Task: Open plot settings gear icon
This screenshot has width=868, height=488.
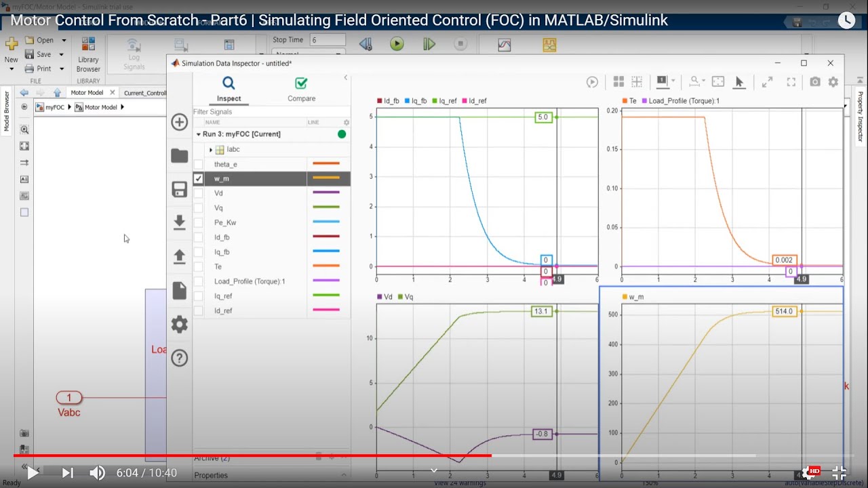Action: tap(833, 82)
